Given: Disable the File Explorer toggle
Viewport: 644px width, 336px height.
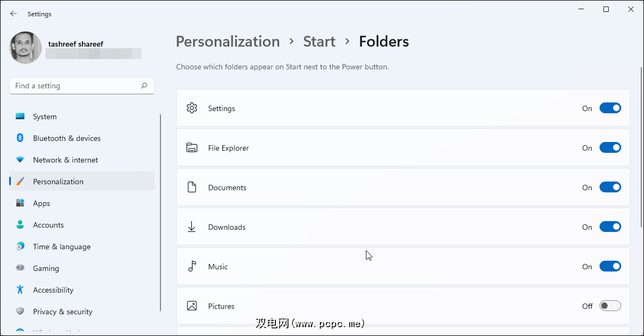Looking at the screenshot, I should click(610, 148).
